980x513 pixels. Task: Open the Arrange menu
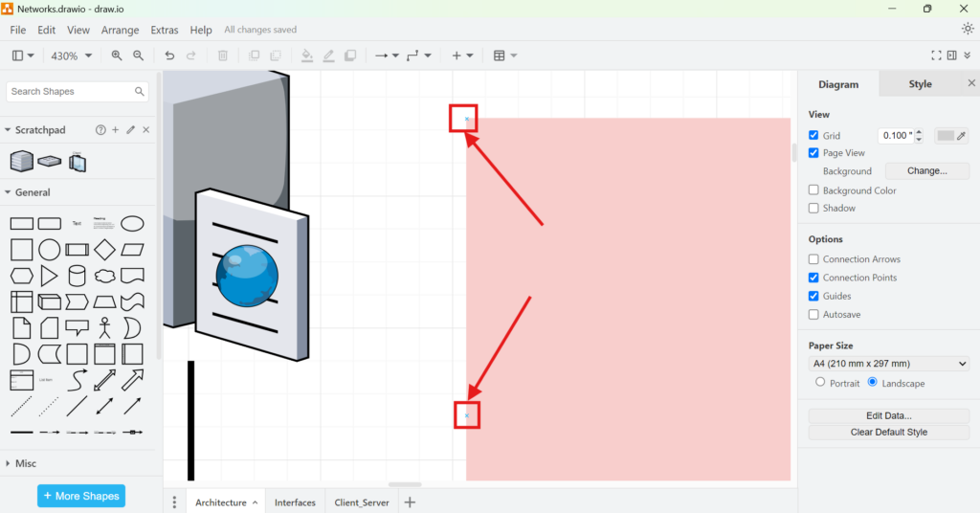coord(120,30)
